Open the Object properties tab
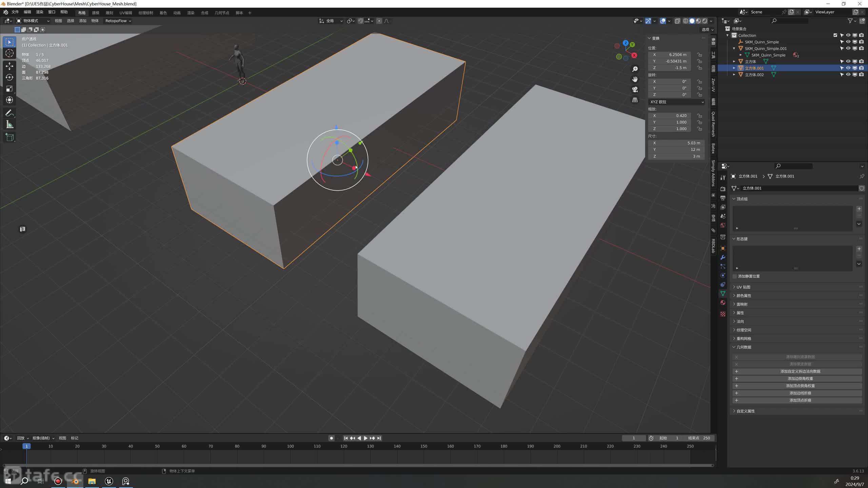868x488 pixels. (x=723, y=248)
